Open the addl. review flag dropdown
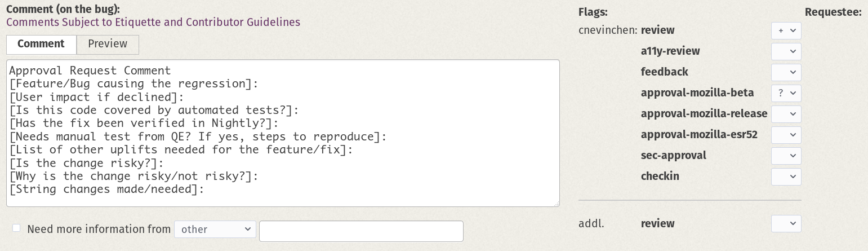Screen dimensions: 868x251 (x=786, y=223)
